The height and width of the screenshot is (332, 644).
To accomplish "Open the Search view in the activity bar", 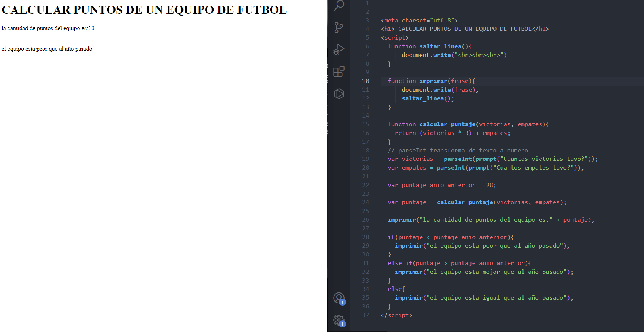I will point(339,5).
